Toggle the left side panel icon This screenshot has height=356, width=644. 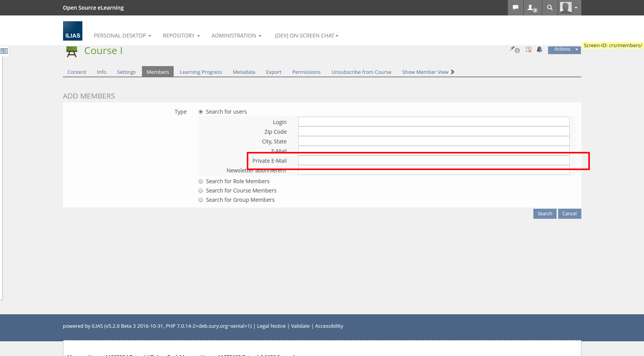(x=4, y=51)
